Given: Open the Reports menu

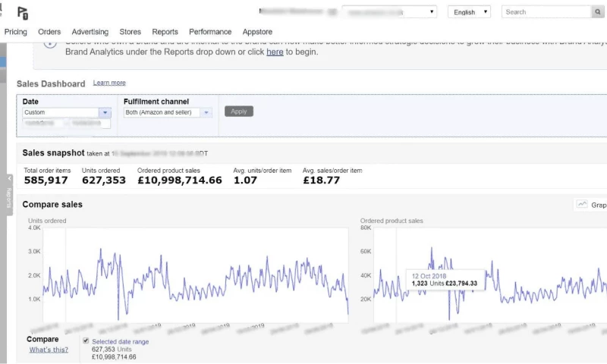Looking at the screenshot, I should 165,32.
